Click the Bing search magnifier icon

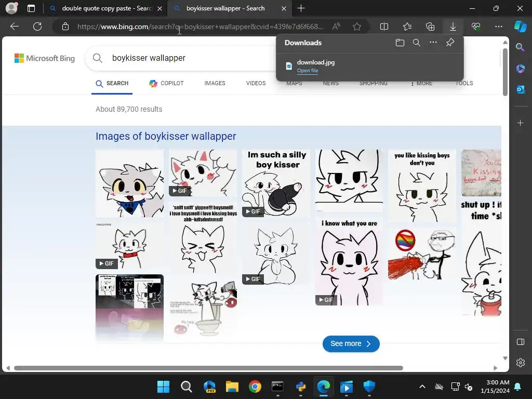click(97, 58)
